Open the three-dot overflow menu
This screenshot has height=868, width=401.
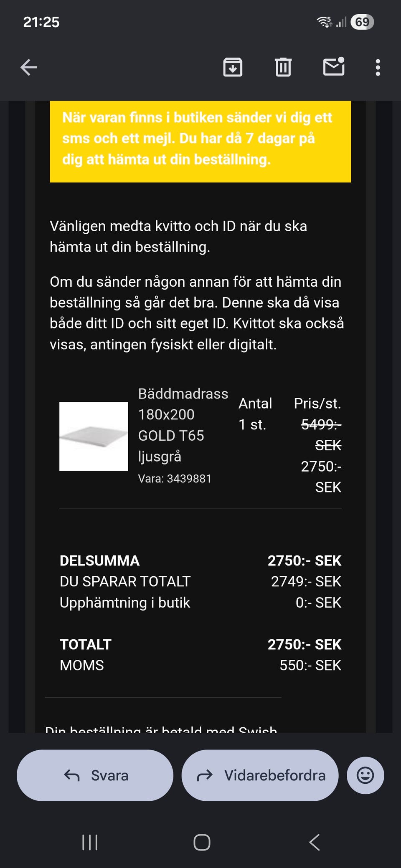[378, 67]
